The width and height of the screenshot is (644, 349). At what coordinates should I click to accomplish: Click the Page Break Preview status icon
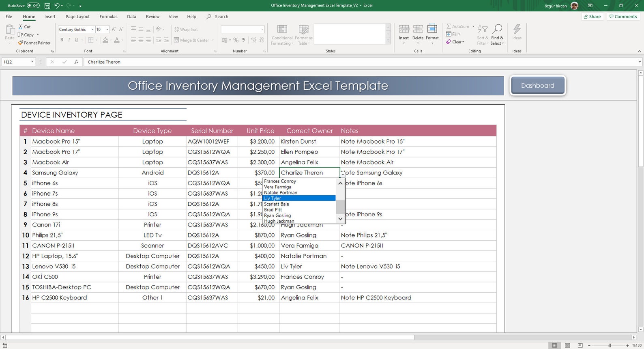click(580, 345)
